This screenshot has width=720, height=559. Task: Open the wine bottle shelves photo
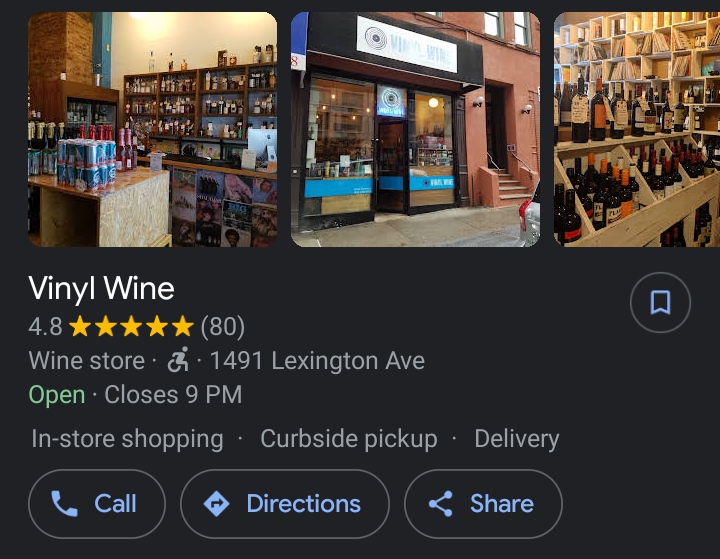[637, 130]
